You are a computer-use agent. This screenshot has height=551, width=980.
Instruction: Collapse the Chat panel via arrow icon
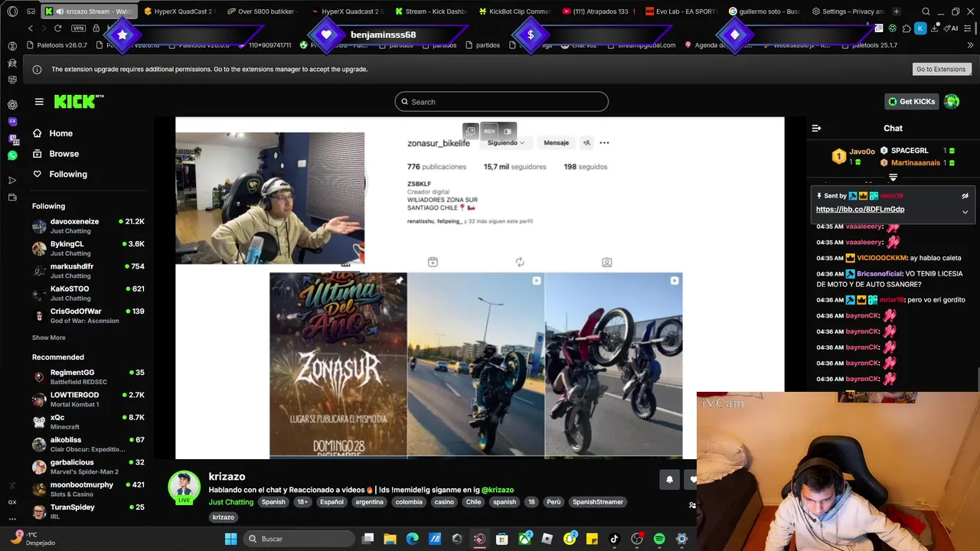[816, 129]
